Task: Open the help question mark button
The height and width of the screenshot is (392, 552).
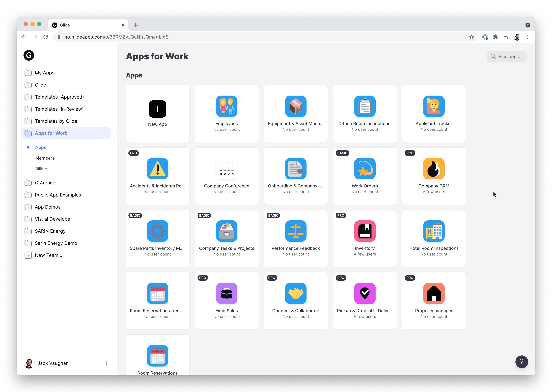Action: (522, 362)
